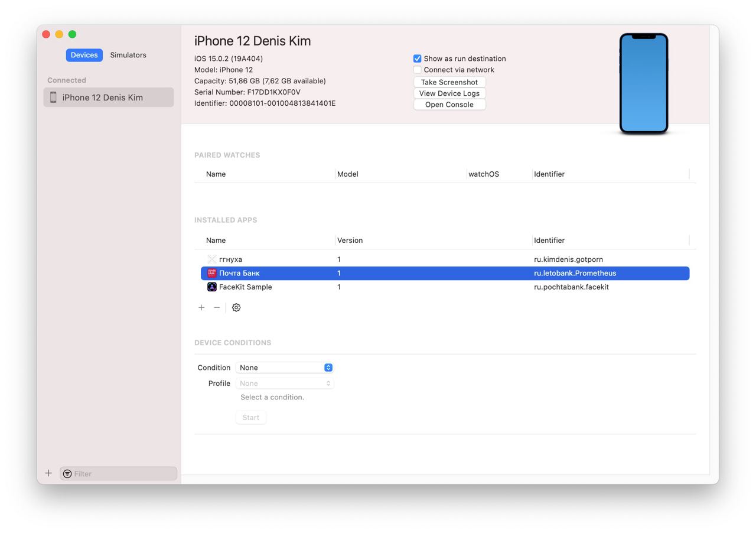Toggle Show as run destination checkbox
The image size is (756, 533).
417,58
